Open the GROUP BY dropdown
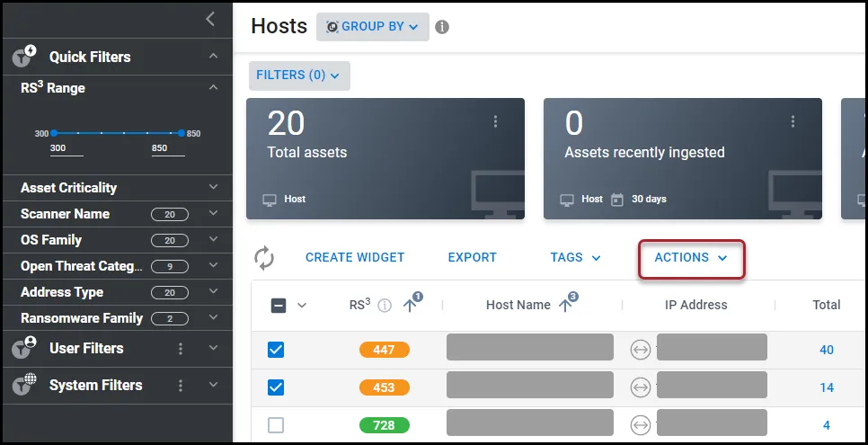 click(x=373, y=27)
